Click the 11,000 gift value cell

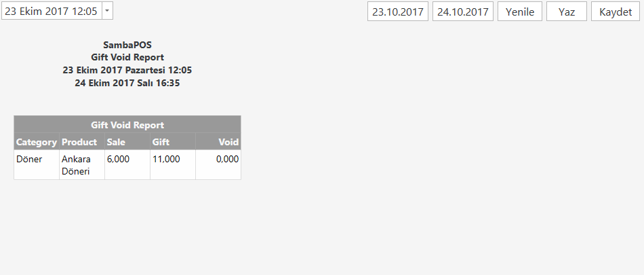click(x=173, y=165)
